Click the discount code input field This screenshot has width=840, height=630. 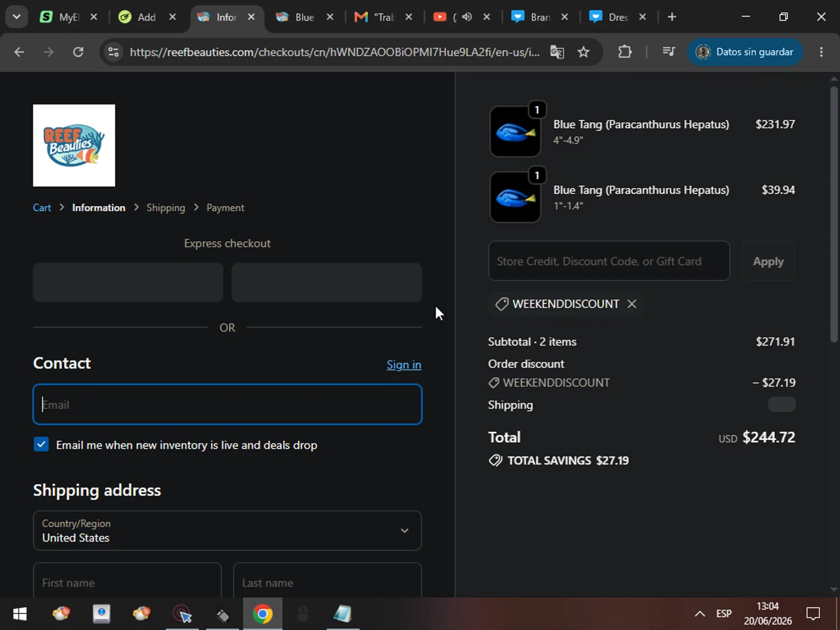[609, 261]
